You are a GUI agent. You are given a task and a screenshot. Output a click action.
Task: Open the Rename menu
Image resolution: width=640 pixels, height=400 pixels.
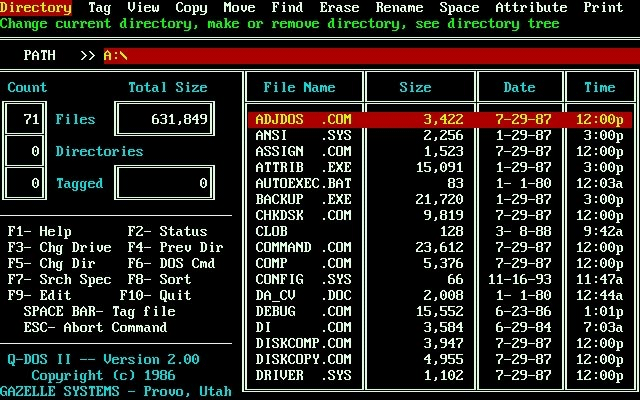tap(399, 7)
